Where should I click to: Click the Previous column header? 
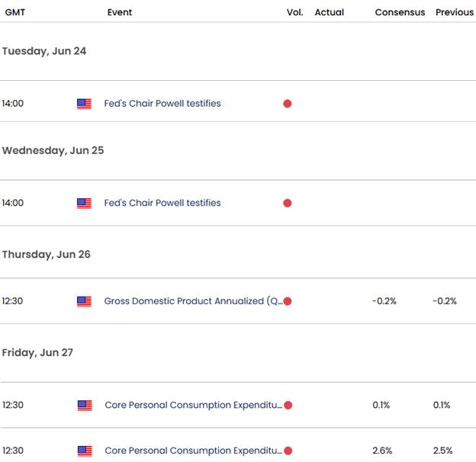pyautogui.click(x=455, y=12)
